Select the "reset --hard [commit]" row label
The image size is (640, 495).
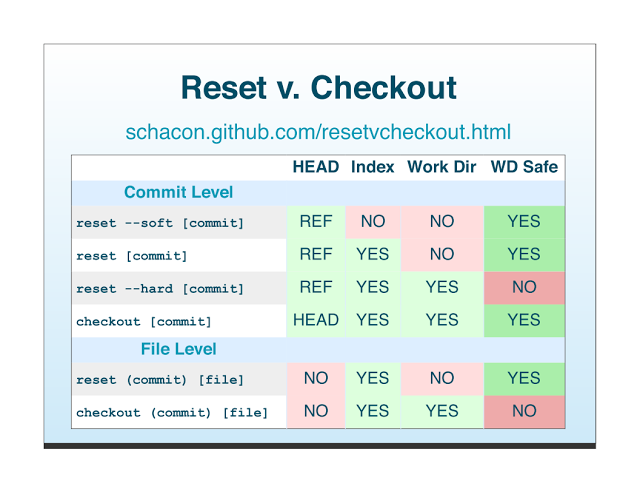tap(160, 289)
